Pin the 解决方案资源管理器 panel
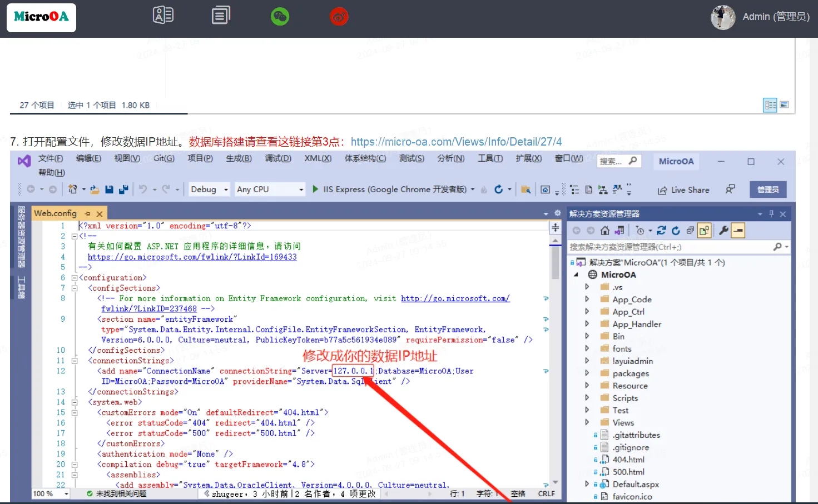818x504 pixels. (x=771, y=214)
